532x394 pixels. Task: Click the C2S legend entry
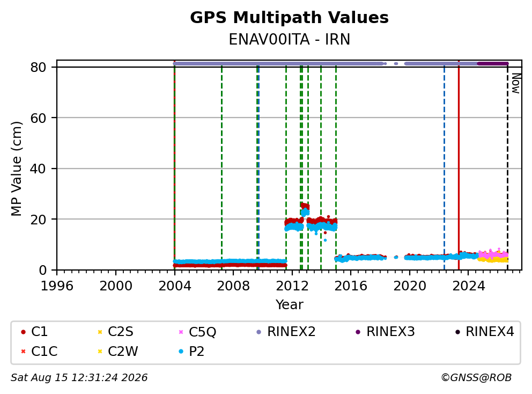pos(115,332)
